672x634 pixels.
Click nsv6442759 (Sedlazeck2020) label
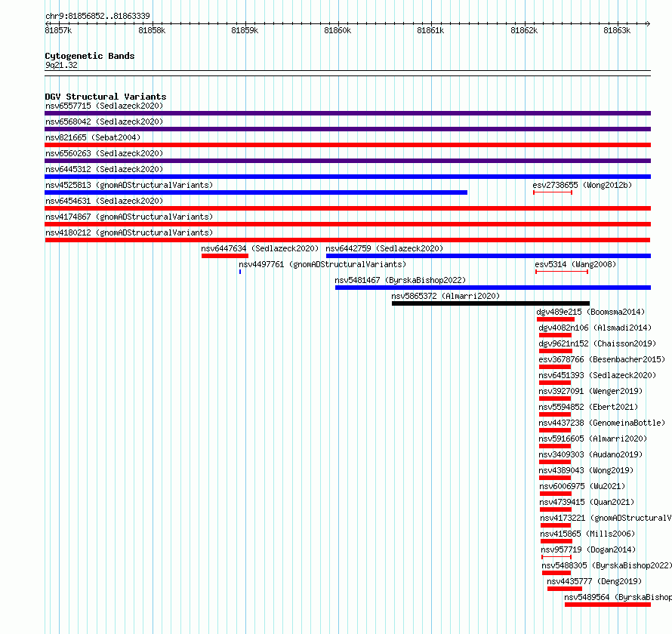click(384, 248)
